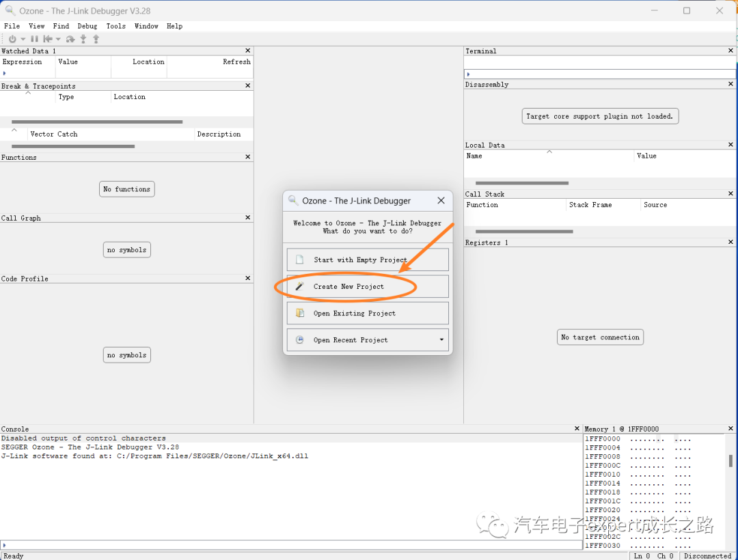The height and width of the screenshot is (560, 738).
Task: Close the Ozone welcome dialog
Action: 441,201
